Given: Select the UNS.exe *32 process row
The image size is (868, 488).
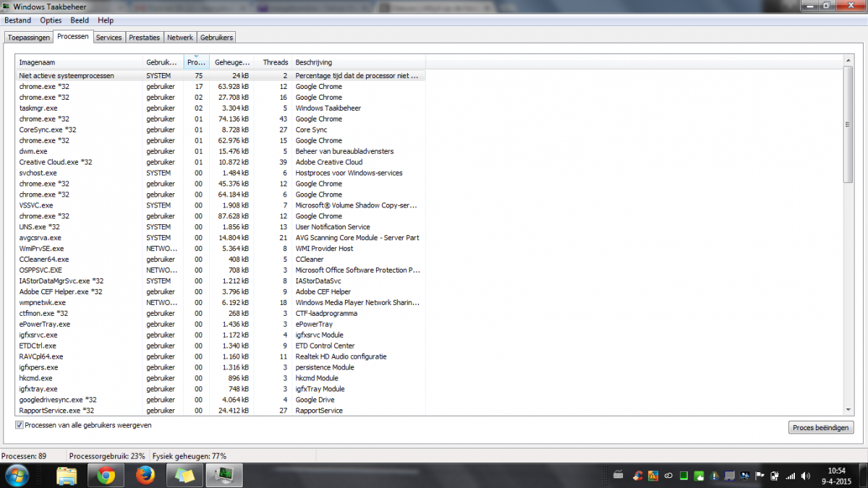Looking at the screenshot, I should point(220,227).
